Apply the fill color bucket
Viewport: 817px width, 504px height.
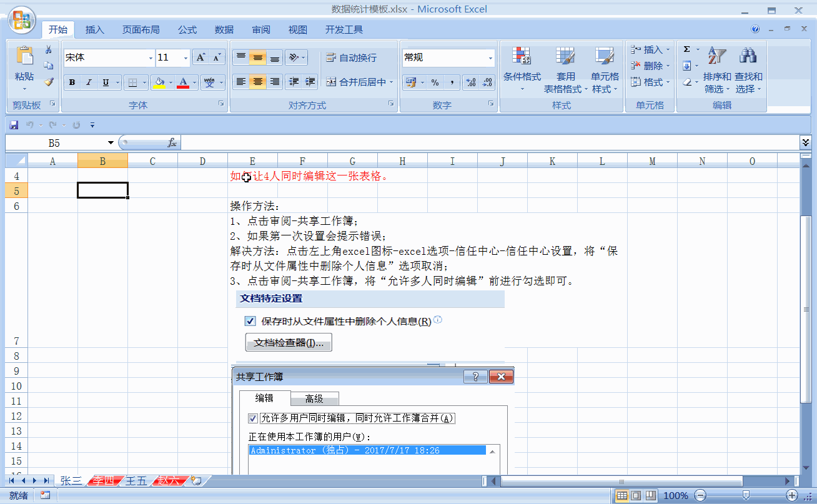160,82
